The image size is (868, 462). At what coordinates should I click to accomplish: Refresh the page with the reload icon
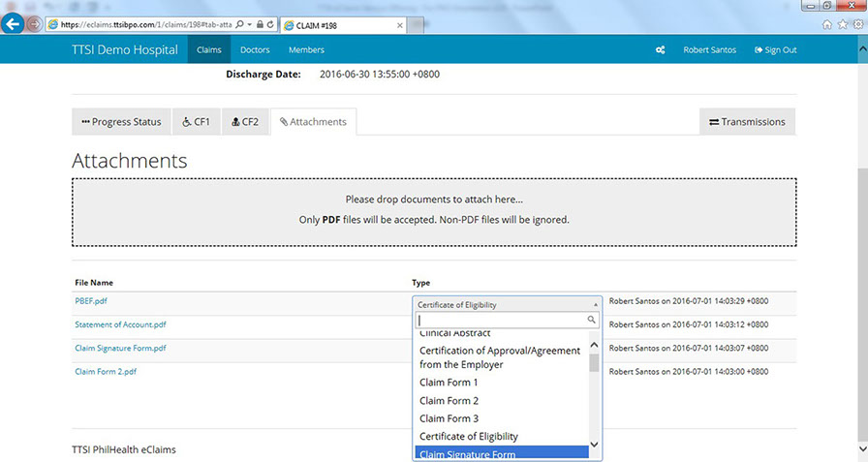tap(269, 24)
